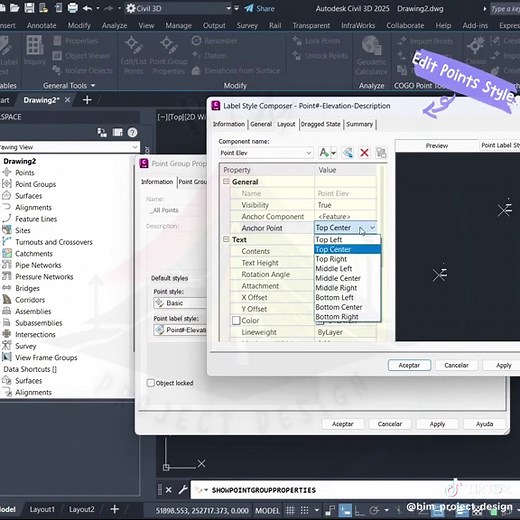Click the Visibility value True cell

click(346, 205)
